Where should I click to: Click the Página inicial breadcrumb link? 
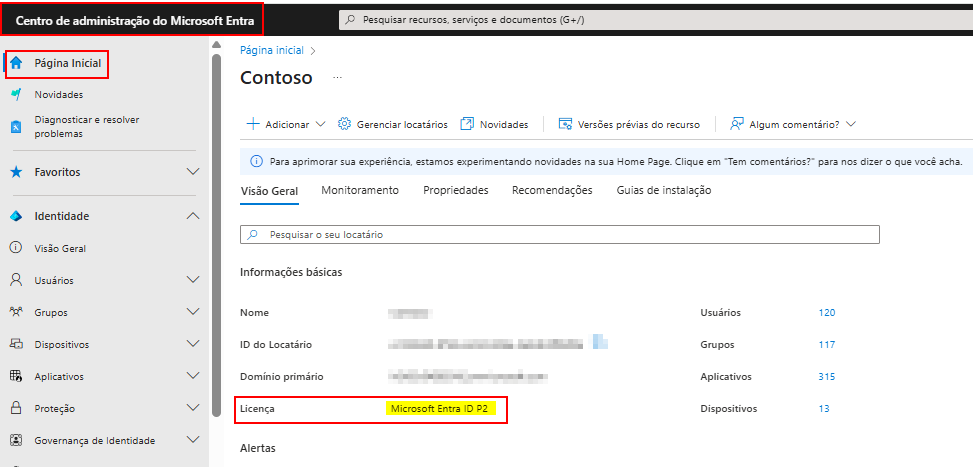[x=272, y=50]
